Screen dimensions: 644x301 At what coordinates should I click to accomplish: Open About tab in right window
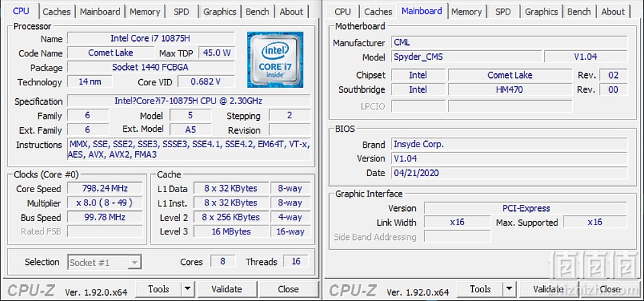click(x=613, y=11)
